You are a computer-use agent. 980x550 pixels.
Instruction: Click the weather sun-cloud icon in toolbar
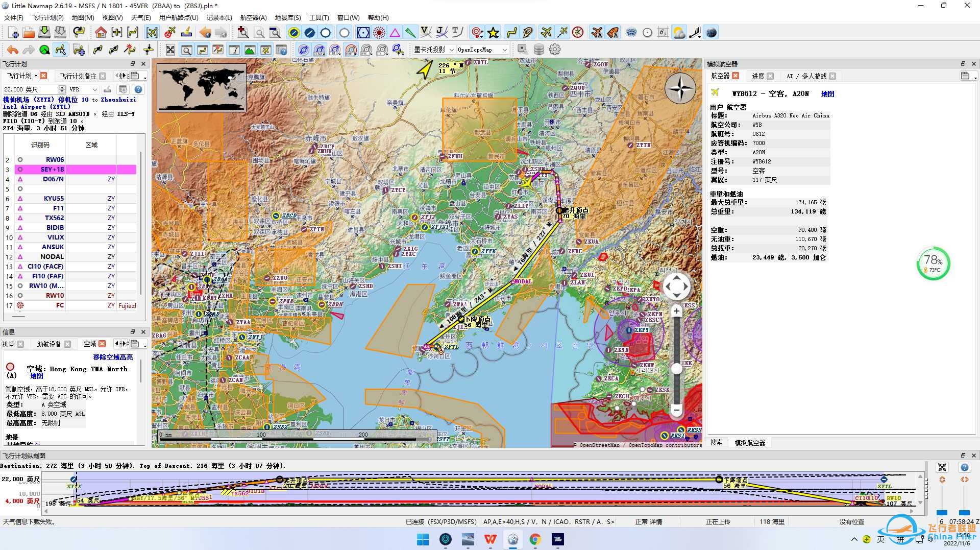click(678, 33)
